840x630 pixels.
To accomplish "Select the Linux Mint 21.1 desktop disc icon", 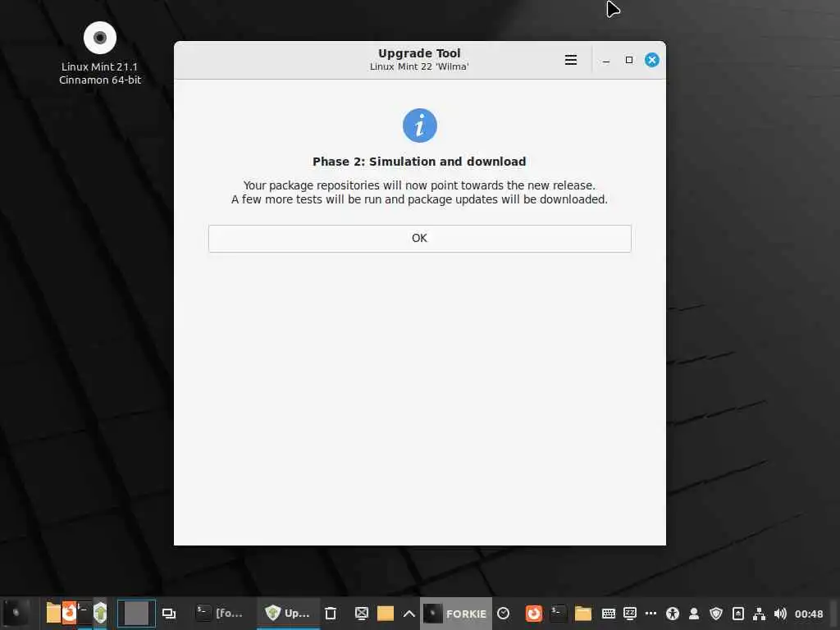I will [x=99, y=38].
